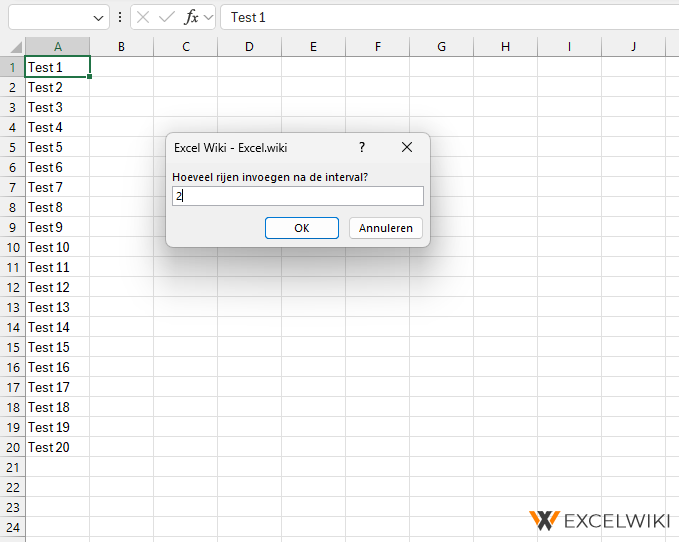Select row 20 header
The height and width of the screenshot is (542, 679).
coord(12,447)
